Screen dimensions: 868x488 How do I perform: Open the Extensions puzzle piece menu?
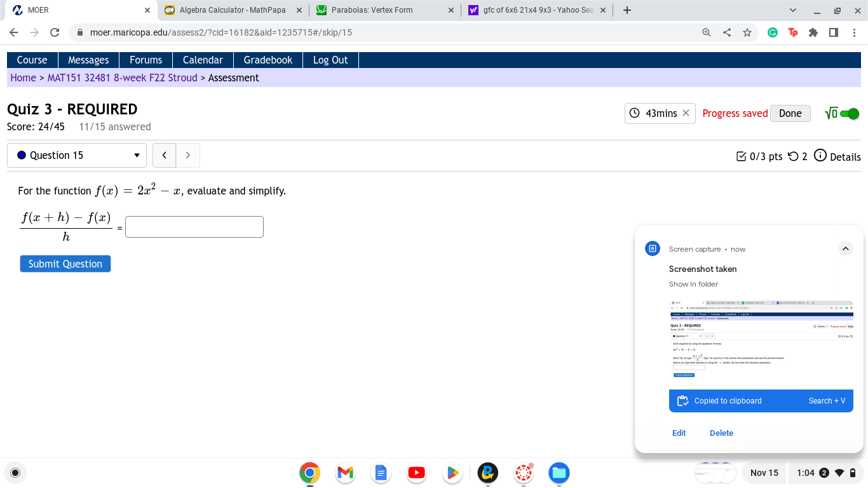pyautogui.click(x=813, y=32)
